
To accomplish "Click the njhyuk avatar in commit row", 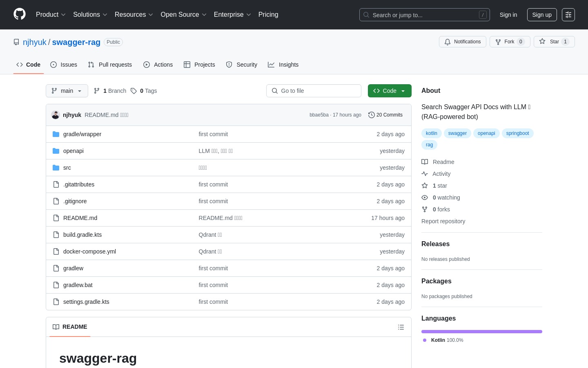I will [56, 115].
